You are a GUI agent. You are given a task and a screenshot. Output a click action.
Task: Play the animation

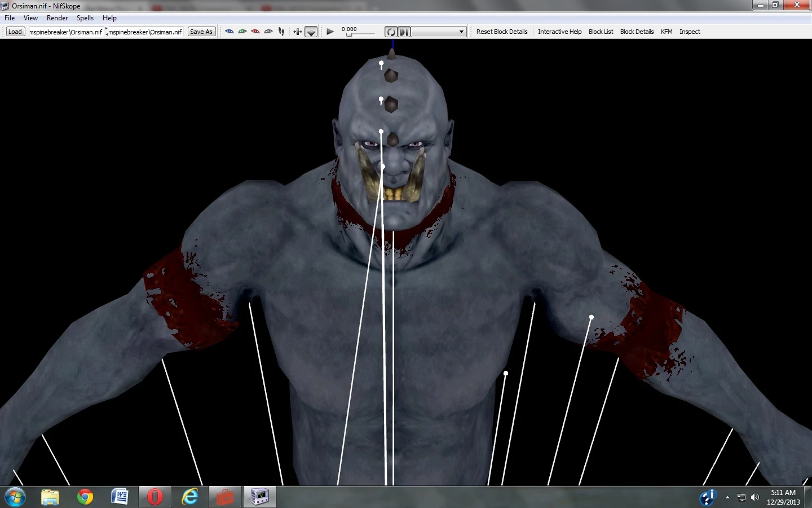[330, 32]
